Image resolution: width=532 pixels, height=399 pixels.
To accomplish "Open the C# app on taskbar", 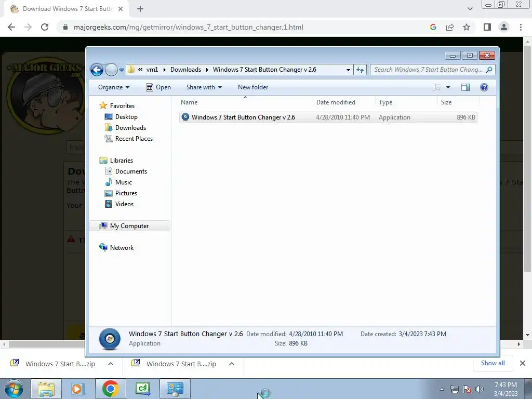I will pyautogui.click(x=142, y=389).
